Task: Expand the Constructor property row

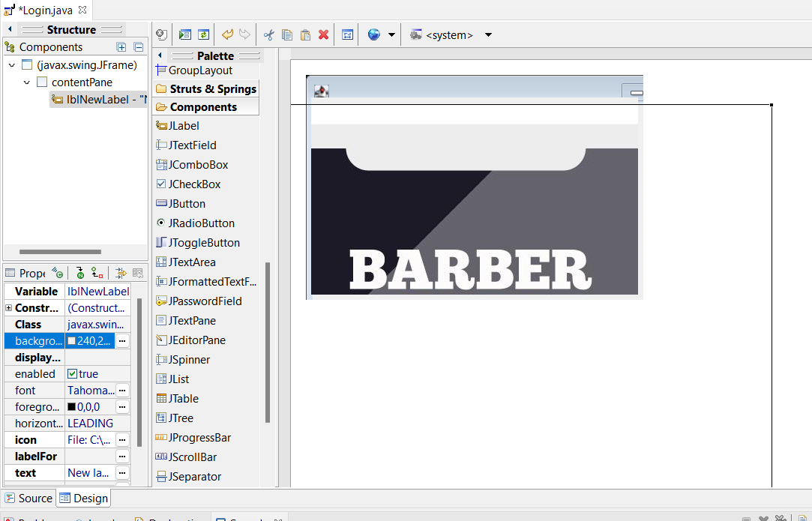Action: pos(8,307)
